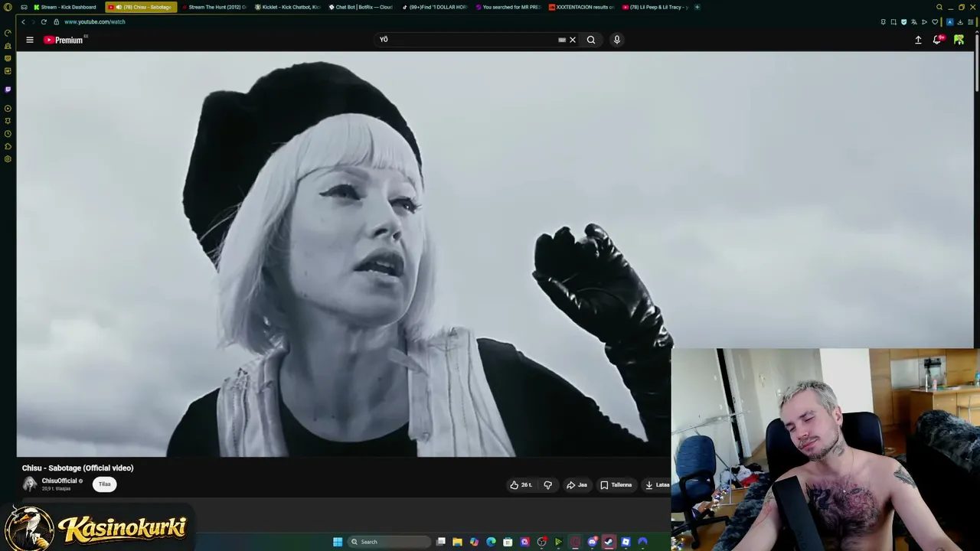
Task: Open File Explorer from the taskbar
Action: point(457,542)
